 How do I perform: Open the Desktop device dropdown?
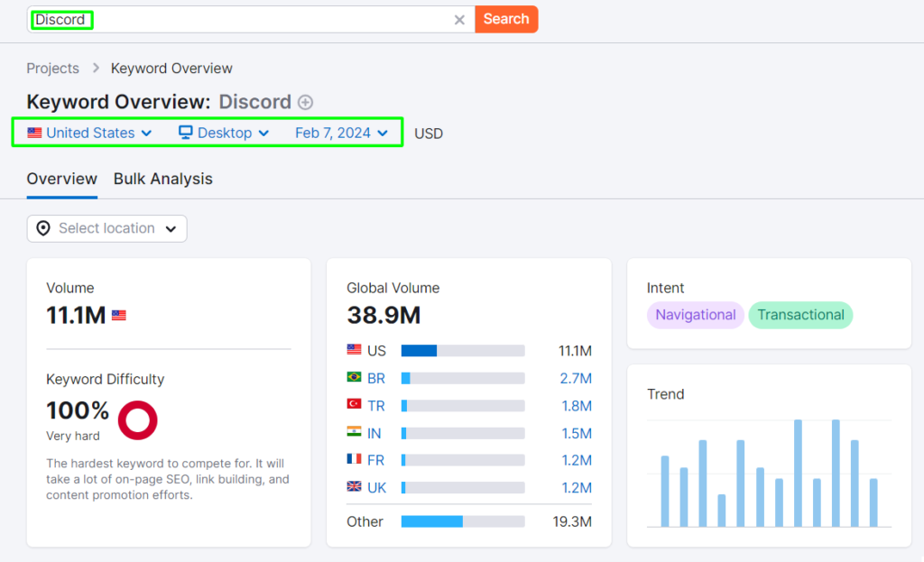pyautogui.click(x=224, y=134)
